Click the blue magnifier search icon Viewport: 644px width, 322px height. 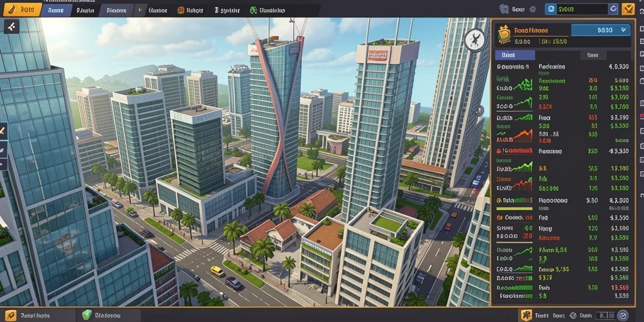point(551,9)
